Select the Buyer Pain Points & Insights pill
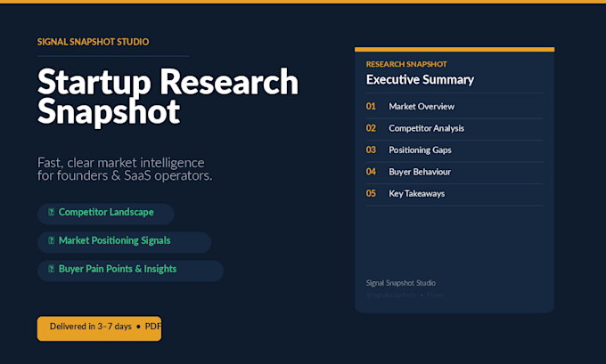The image size is (606, 364). click(x=130, y=271)
